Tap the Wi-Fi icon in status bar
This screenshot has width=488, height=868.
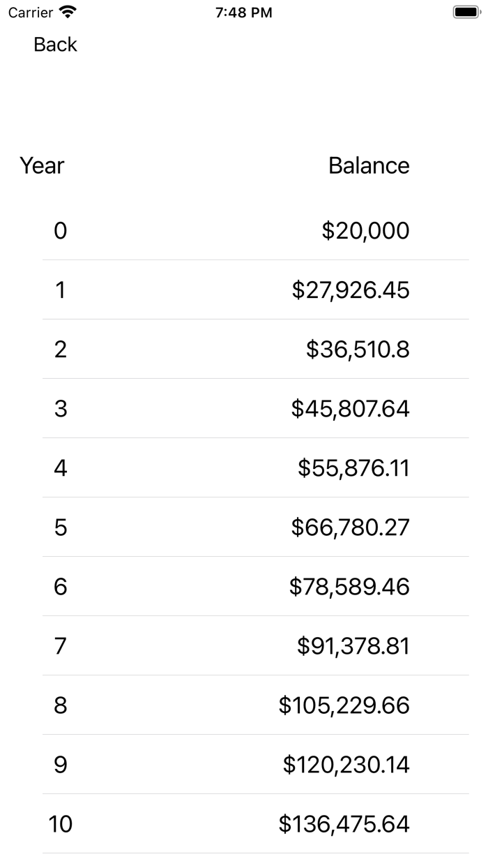click(66, 12)
